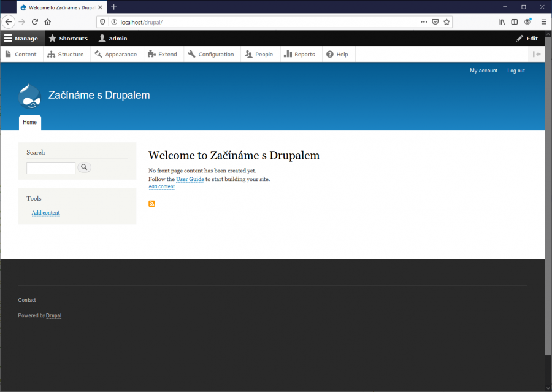Open page actions three-dot menu
Viewport: 552px width, 392px height.
pos(424,22)
